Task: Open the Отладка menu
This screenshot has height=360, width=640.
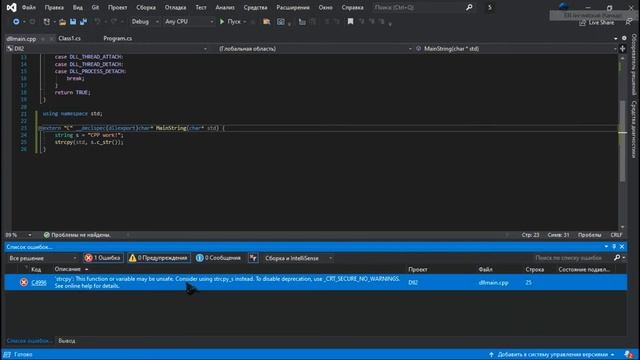Action: click(x=175, y=7)
